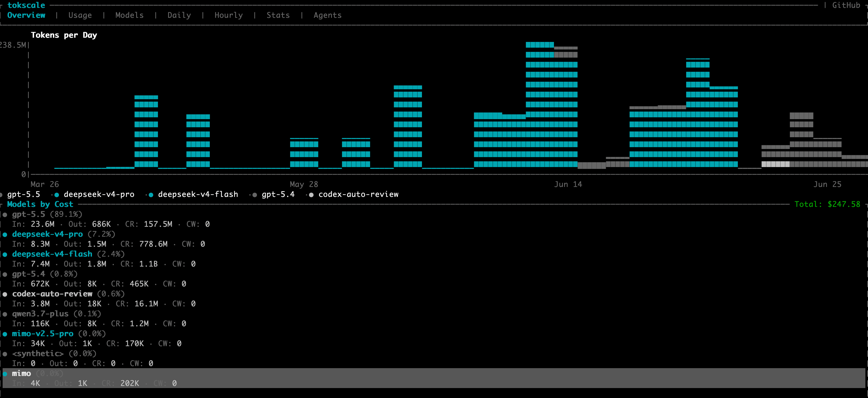Click the tokscale app title
868x398 pixels.
pyautogui.click(x=26, y=5)
